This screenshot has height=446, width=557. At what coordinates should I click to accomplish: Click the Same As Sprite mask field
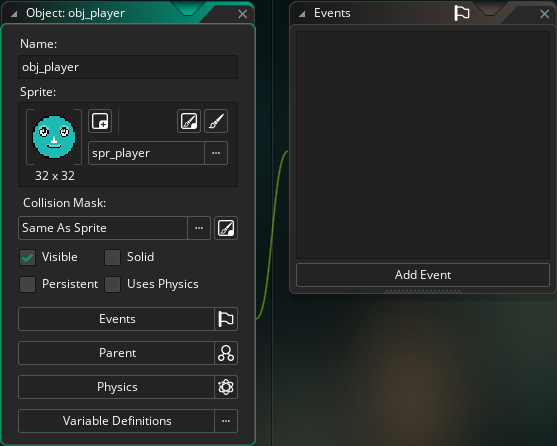[x=103, y=228]
